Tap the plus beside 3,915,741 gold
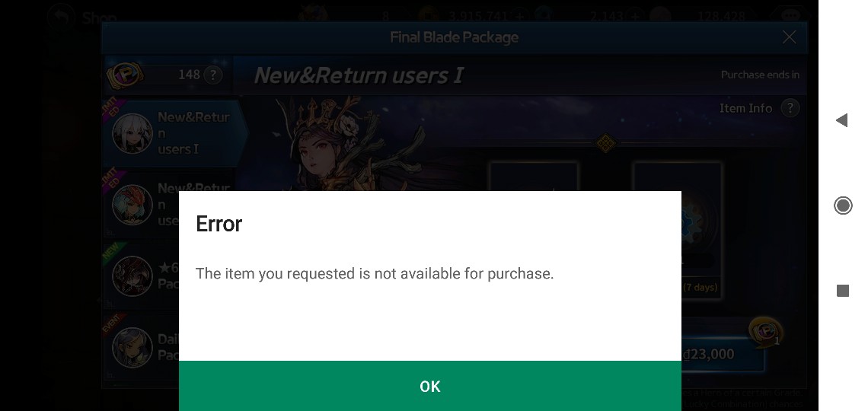This screenshot has height=411, width=868. point(519,17)
